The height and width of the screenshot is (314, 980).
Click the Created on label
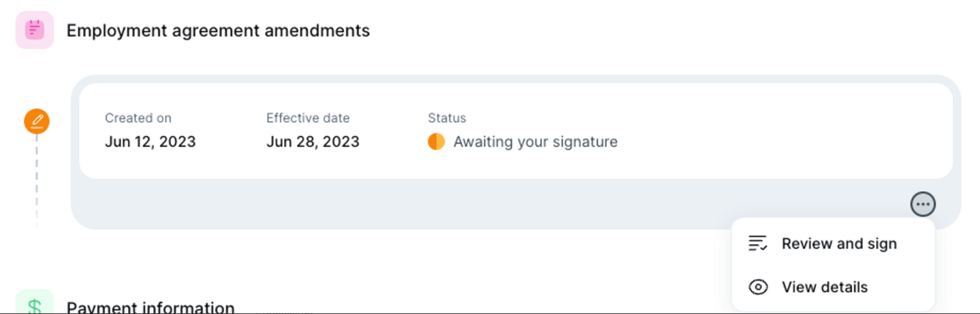tap(138, 118)
